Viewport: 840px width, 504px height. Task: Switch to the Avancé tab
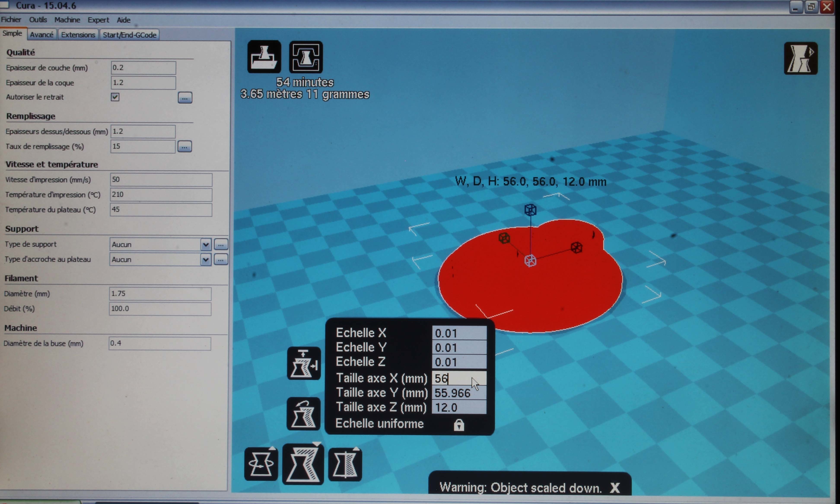[41, 34]
